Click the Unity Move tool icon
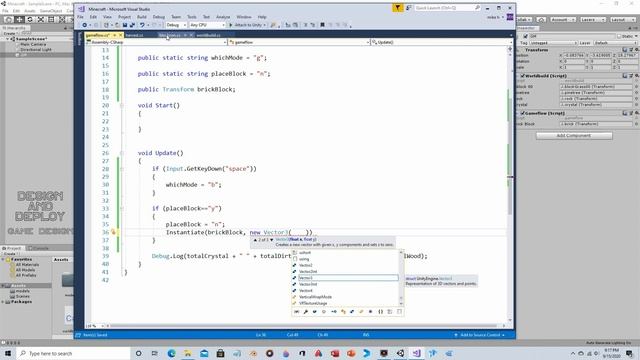This screenshot has height=360, width=640. 19,19
